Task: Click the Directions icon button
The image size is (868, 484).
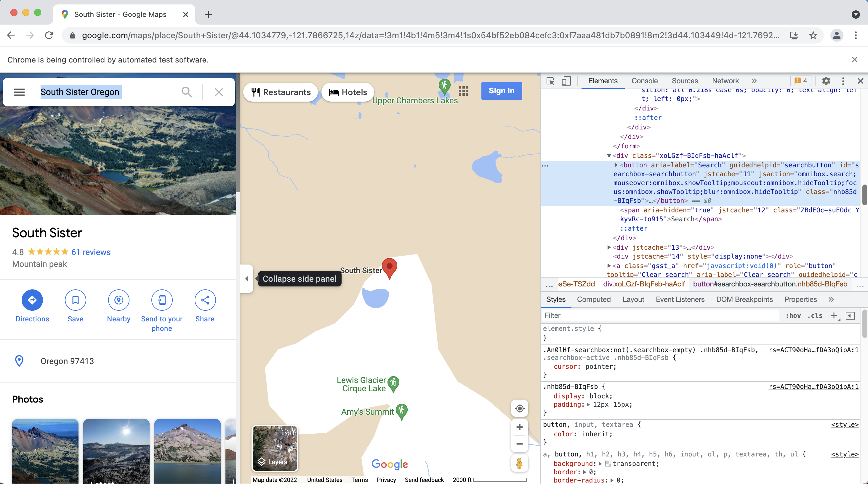Action: (32, 300)
